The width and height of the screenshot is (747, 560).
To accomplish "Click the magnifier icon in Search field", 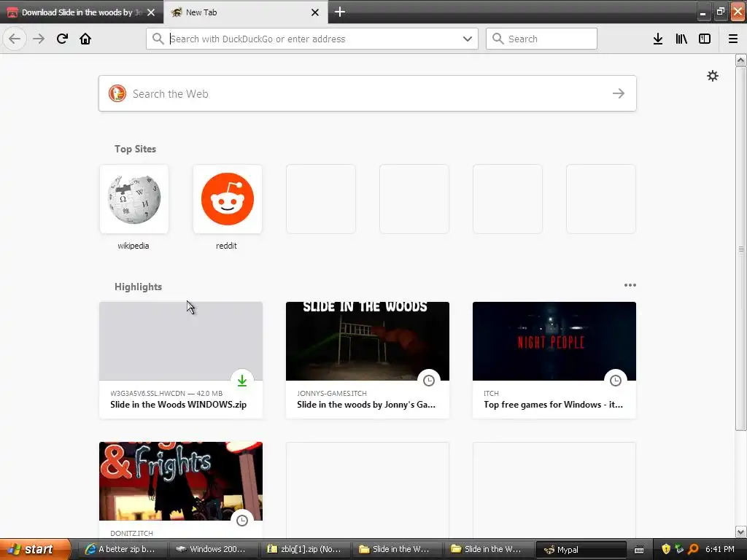I will point(498,39).
